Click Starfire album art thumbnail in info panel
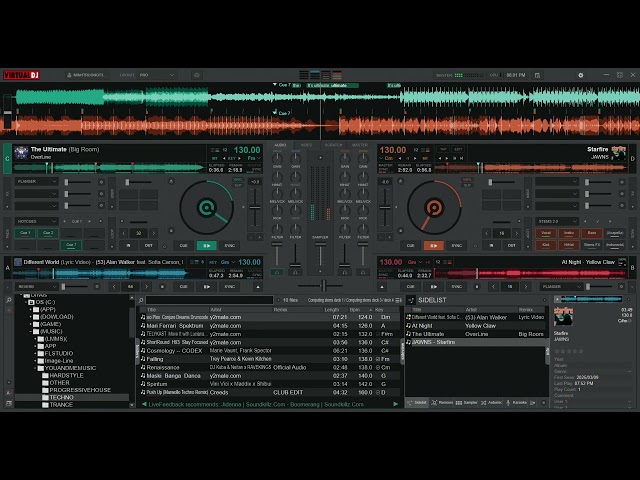The width and height of the screenshot is (640, 480). [x=563, y=316]
